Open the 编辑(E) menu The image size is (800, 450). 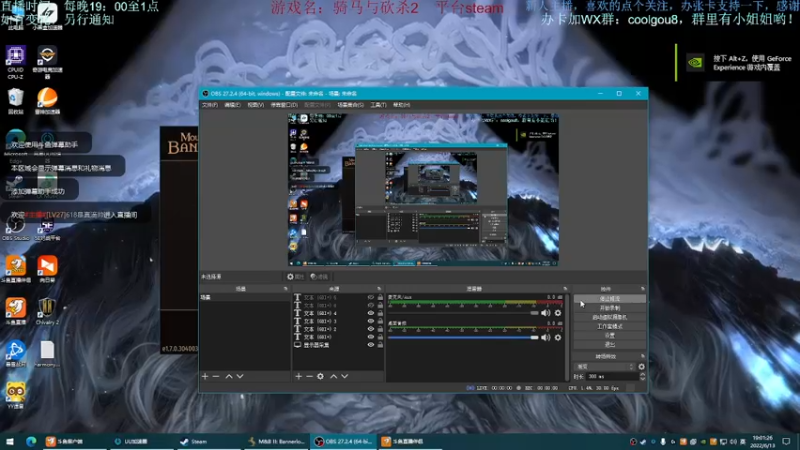pos(232,105)
